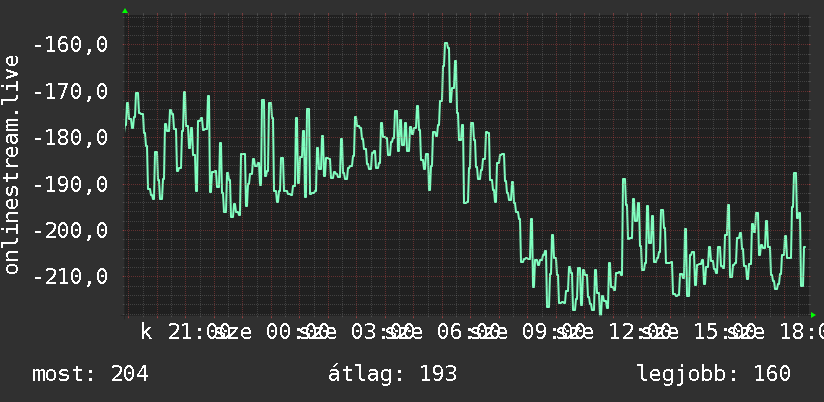Click the green arrow ending the x-axis
The image size is (824, 402).
813,315
